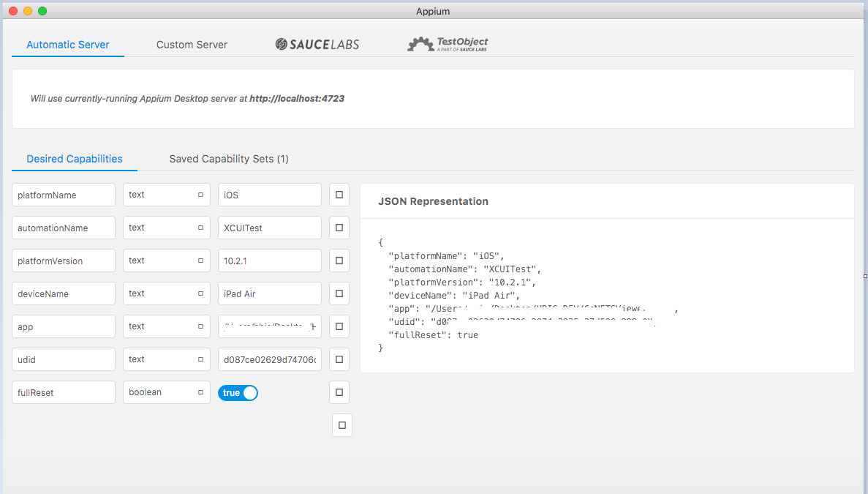The width and height of the screenshot is (868, 494).
Task: Open the Desired Capabilities tab
Action: click(x=74, y=159)
